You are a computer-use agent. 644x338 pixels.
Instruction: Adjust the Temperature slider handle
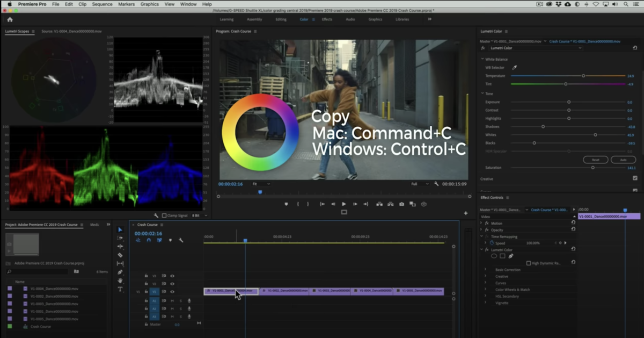click(583, 76)
